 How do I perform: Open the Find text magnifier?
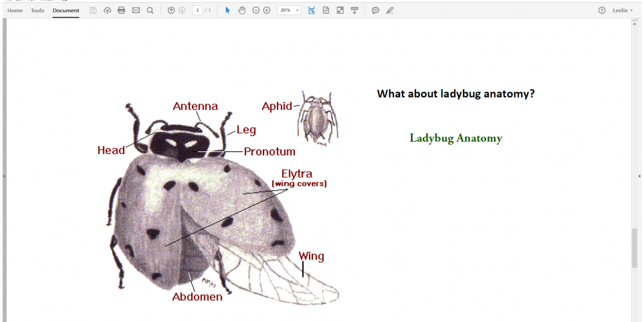click(150, 10)
